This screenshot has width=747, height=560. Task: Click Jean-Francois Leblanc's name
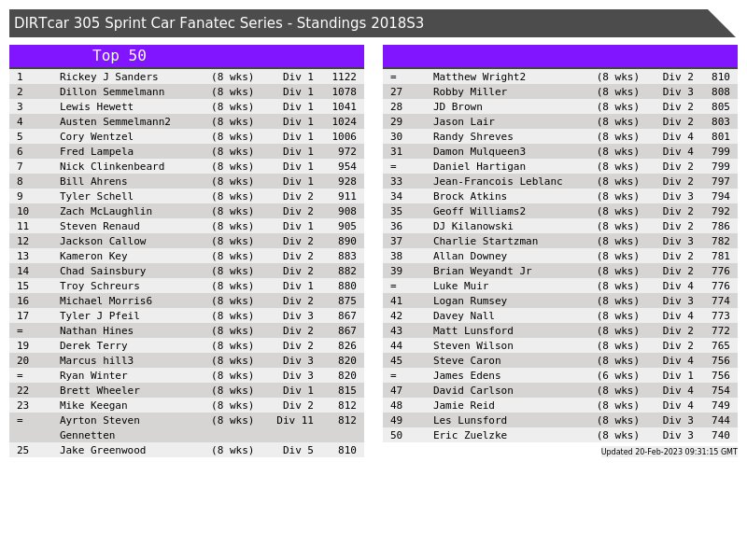(498, 181)
